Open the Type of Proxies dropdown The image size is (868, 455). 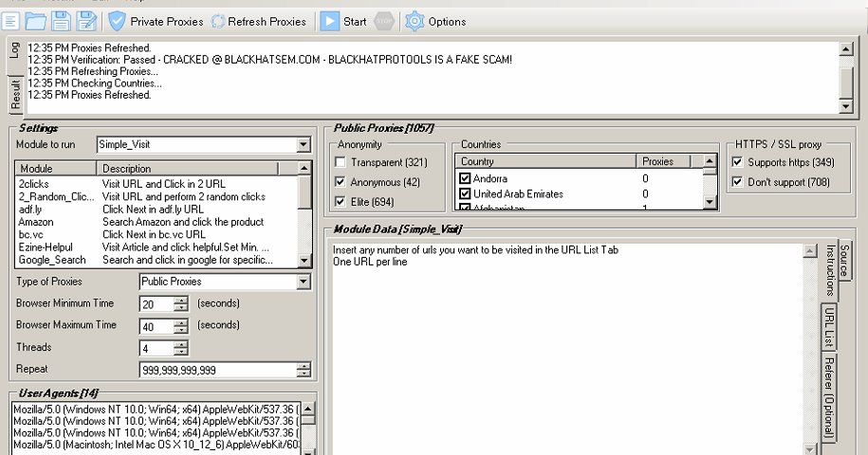pos(304,282)
